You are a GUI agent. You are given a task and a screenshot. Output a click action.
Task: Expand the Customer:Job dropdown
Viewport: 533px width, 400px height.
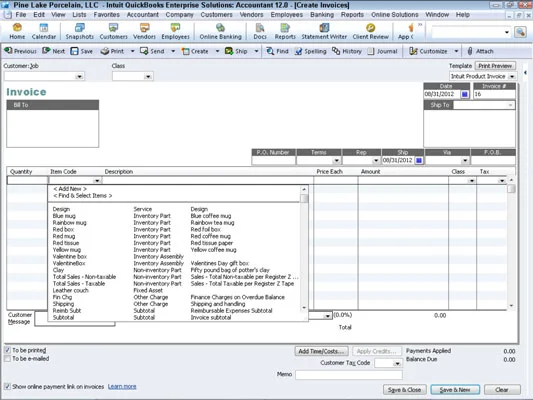coord(80,76)
